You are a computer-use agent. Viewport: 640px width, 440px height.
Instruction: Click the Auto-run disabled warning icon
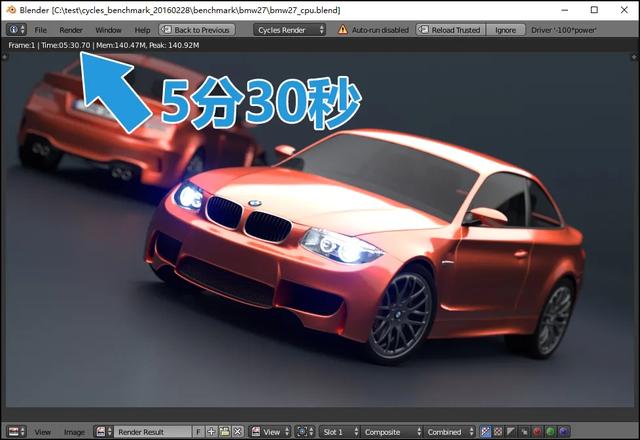pyautogui.click(x=342, y=30)
